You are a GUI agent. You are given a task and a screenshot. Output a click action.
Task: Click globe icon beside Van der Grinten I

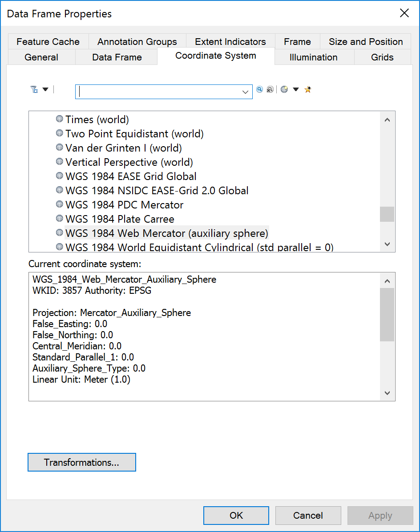point(59,147)
